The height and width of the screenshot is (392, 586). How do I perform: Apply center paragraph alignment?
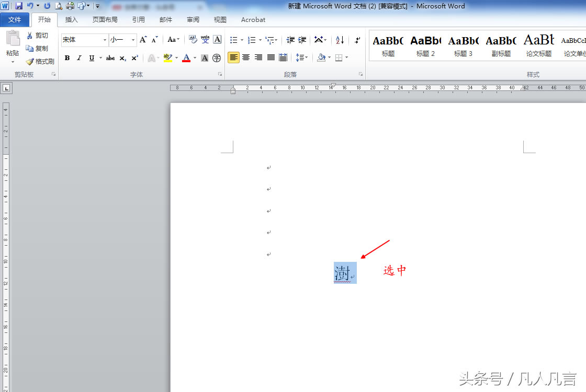point(246,57)
